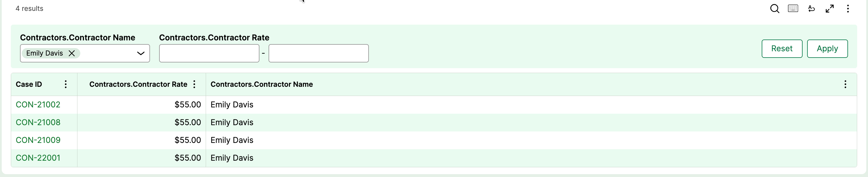
Task: Open top-right toolbar more options menu
Action: click(848, 9)
